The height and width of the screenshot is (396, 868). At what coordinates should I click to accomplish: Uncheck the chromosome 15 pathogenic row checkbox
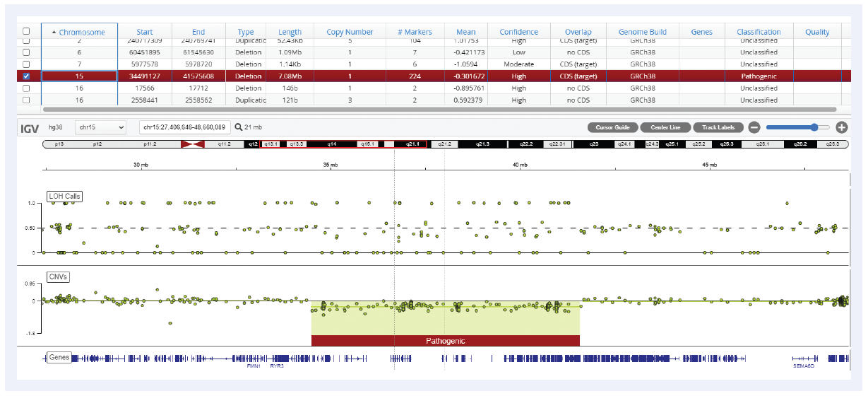pos(27,76)
